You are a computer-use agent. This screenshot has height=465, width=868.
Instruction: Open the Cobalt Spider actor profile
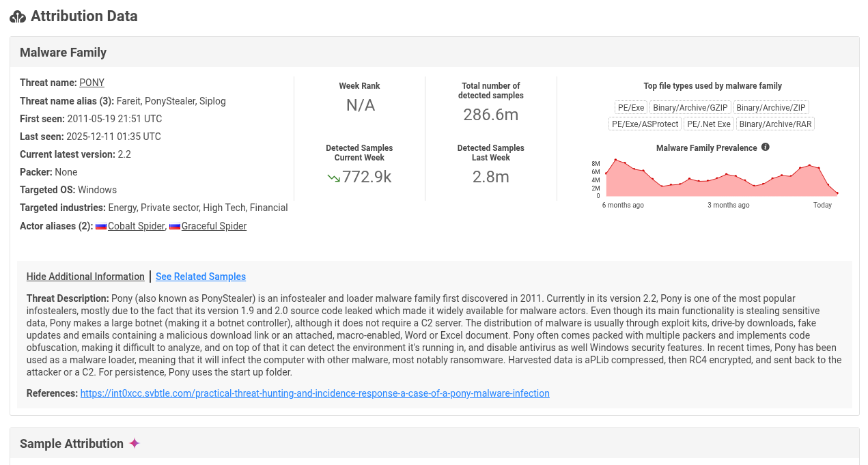tap(135, 225)
